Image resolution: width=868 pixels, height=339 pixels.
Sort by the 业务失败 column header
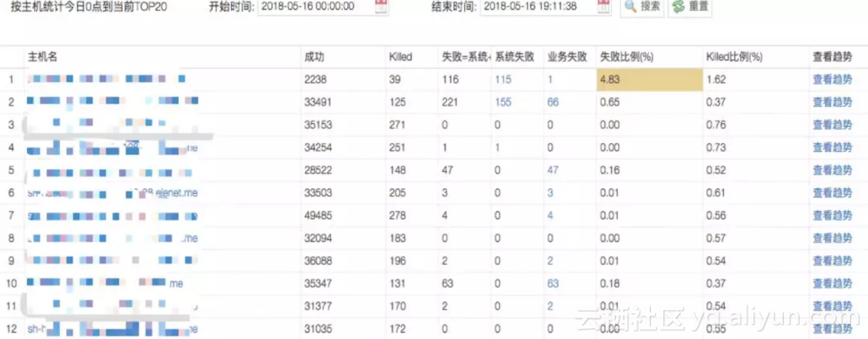coord(567,57)
